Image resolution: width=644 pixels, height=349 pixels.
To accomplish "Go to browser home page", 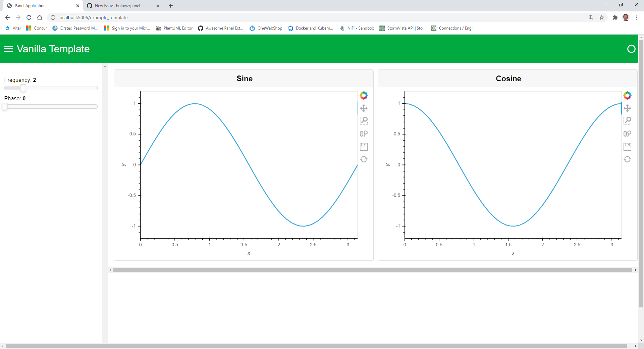I will pos(40,17).
